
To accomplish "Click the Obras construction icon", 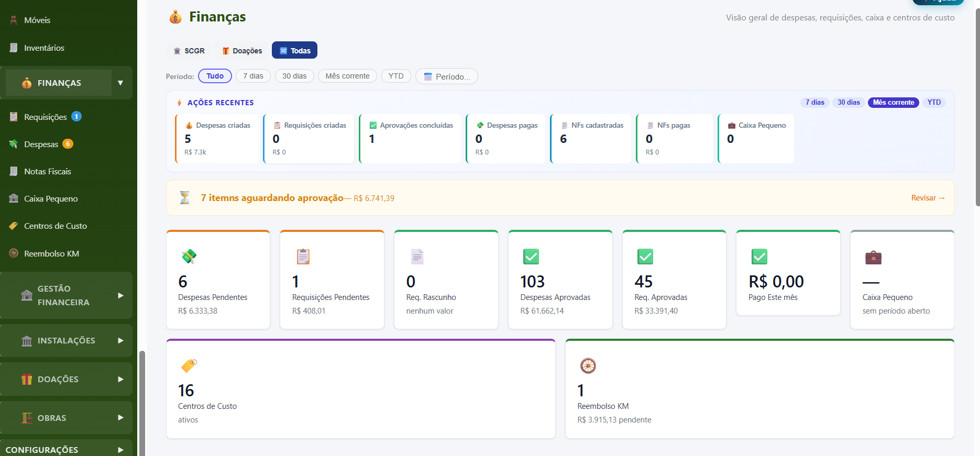I will click(x=27, y=418).
